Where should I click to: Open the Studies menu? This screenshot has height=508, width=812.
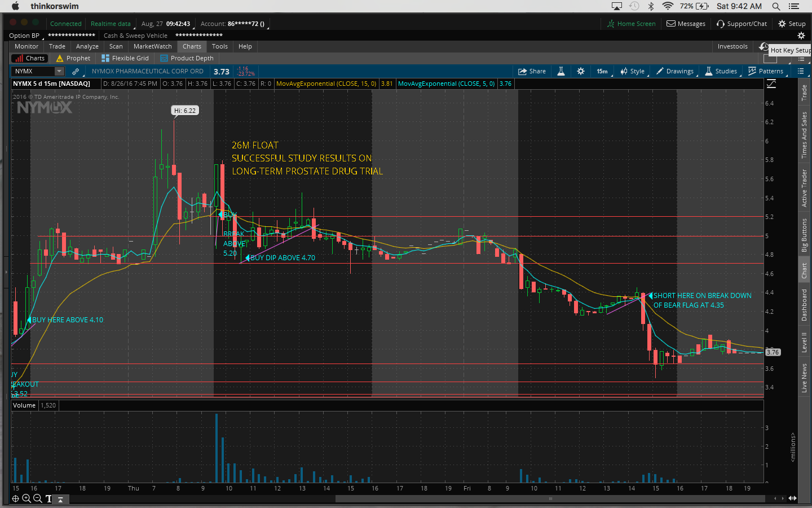click(721, 71)
